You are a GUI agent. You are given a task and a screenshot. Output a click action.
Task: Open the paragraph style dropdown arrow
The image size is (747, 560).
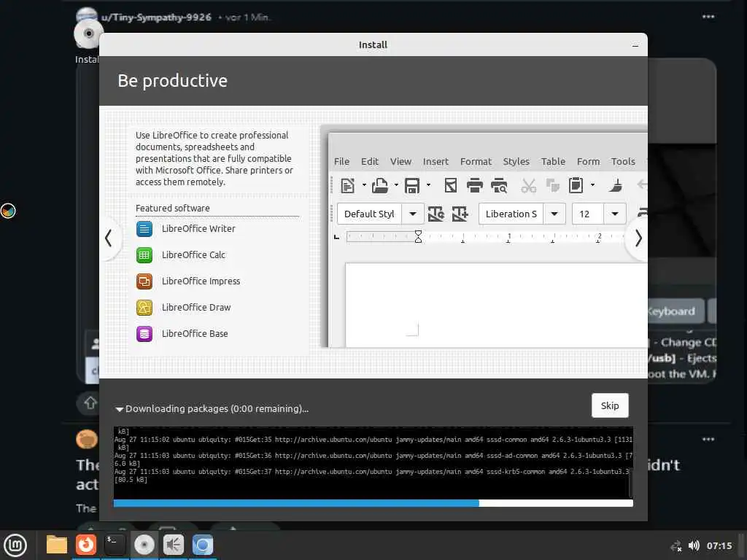[x=413, y=214]
